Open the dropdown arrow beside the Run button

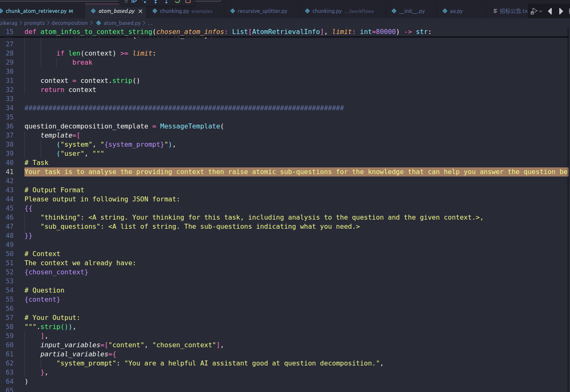coord(541,11)
